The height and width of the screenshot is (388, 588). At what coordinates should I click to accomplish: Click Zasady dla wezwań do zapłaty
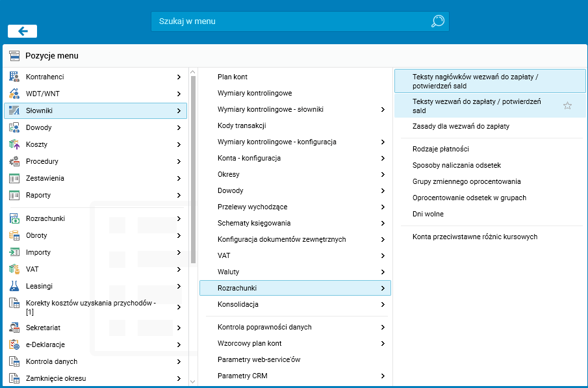[x=461, y=126]
